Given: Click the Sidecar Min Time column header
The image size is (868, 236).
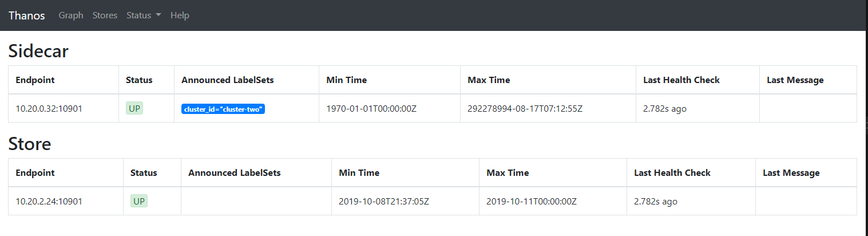Looking at the screenshot, I should (346, 80).
